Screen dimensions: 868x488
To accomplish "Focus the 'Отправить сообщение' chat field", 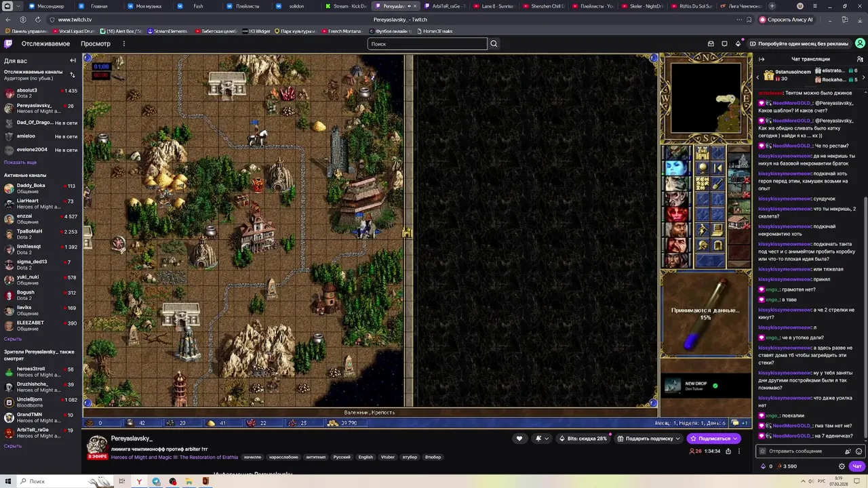I will pos(810,451).
